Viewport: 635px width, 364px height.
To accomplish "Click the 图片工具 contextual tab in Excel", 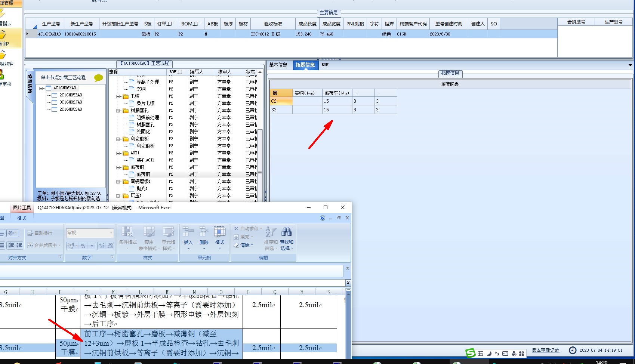I will coord(22,208).
